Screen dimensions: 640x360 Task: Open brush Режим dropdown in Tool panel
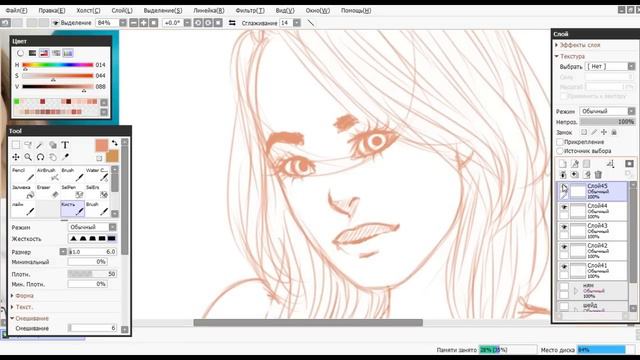[112, 227]
